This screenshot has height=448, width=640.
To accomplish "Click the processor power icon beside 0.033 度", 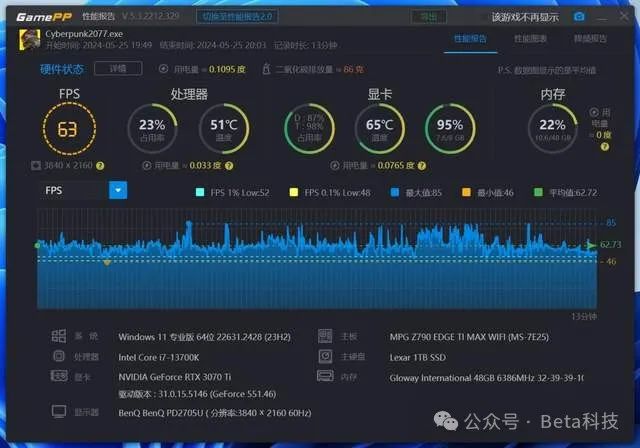I will click(147, 165).
